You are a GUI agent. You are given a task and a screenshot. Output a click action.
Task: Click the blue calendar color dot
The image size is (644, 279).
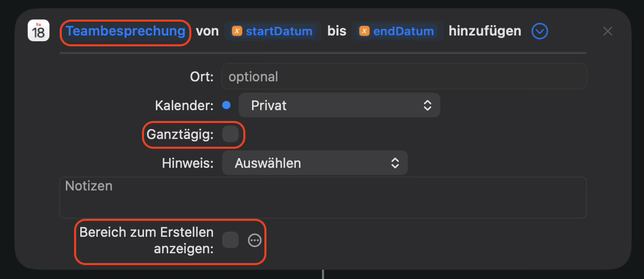[x=226, y=106]
